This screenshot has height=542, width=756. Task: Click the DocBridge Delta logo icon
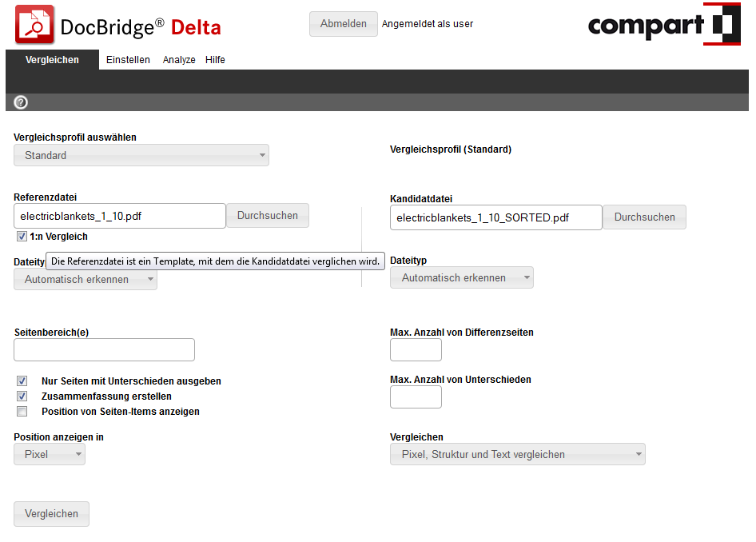(34, 25)
